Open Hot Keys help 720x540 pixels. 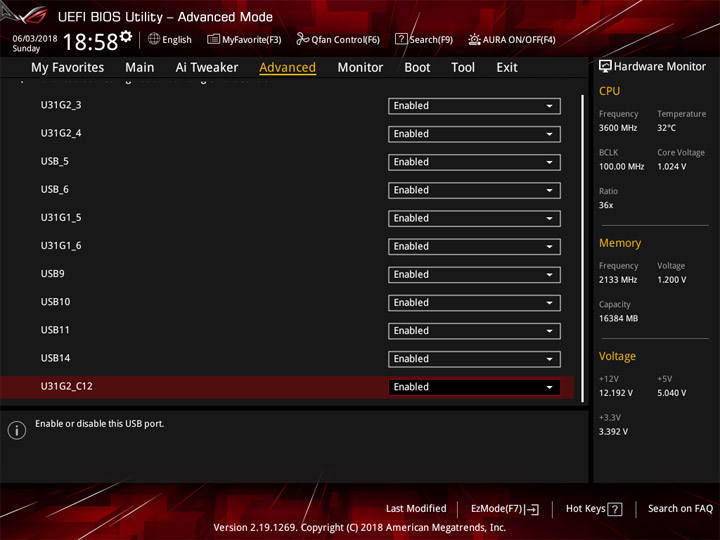click(594, 509)
